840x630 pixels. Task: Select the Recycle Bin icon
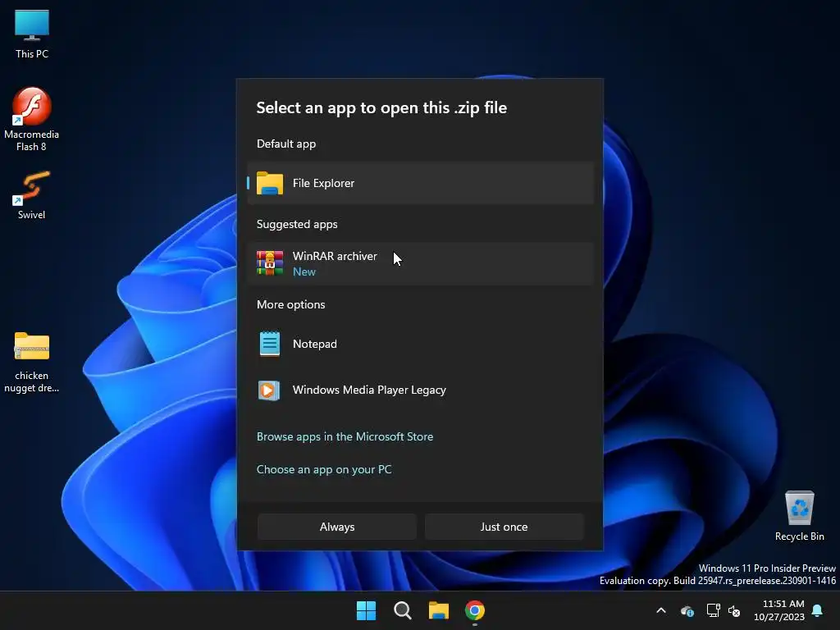point(799,516)
